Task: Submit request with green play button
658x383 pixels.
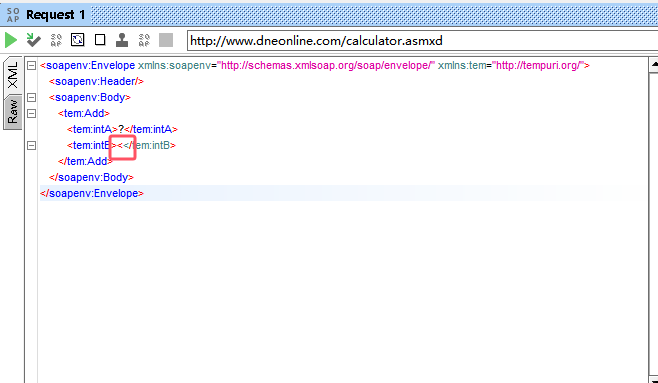Action: (x=11, y=40)
